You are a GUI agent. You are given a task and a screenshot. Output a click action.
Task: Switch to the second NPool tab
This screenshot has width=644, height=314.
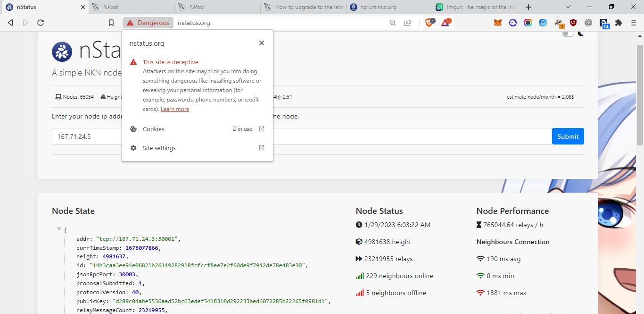coord(218,7)
